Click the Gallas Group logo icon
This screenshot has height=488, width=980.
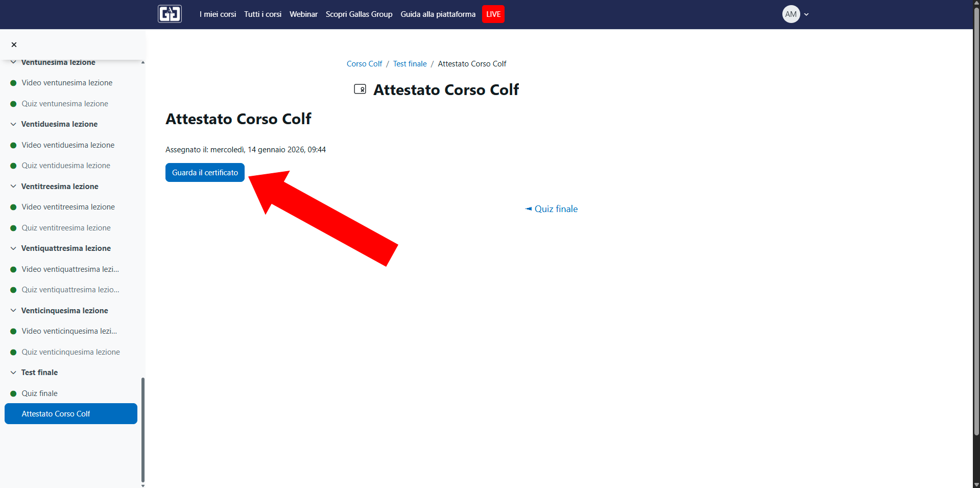[170, 14]
